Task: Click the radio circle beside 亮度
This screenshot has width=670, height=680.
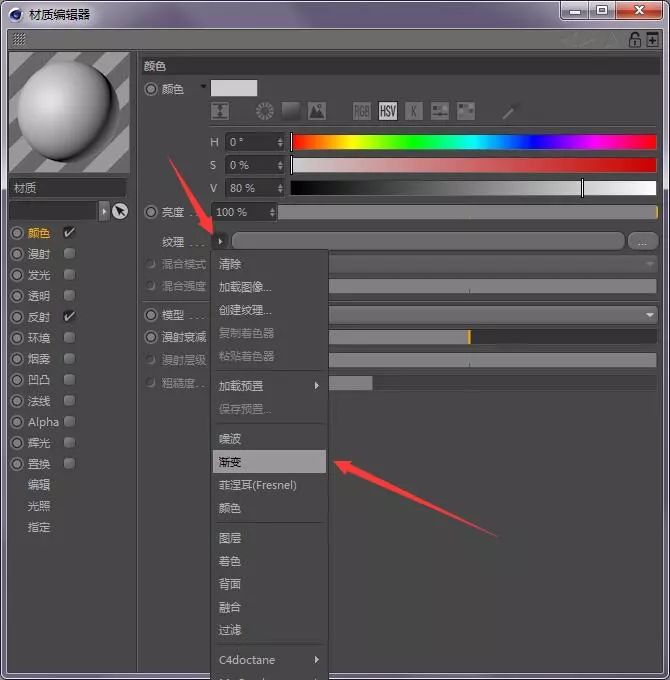Action: tap(151, 212)
